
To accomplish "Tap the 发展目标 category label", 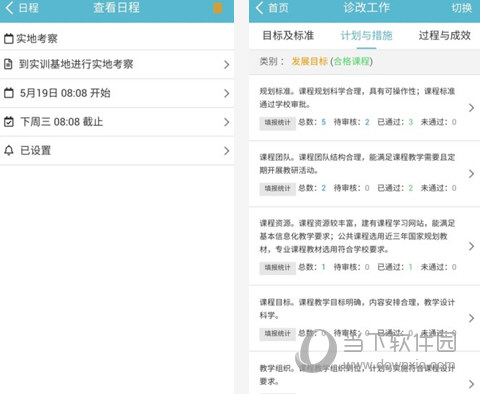I will tap(310, 61).
